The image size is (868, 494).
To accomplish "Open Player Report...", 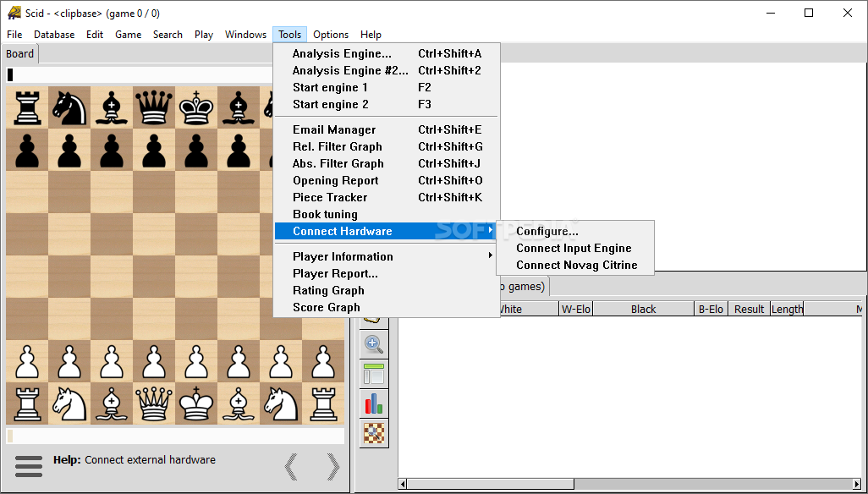I will click(387, 273).
